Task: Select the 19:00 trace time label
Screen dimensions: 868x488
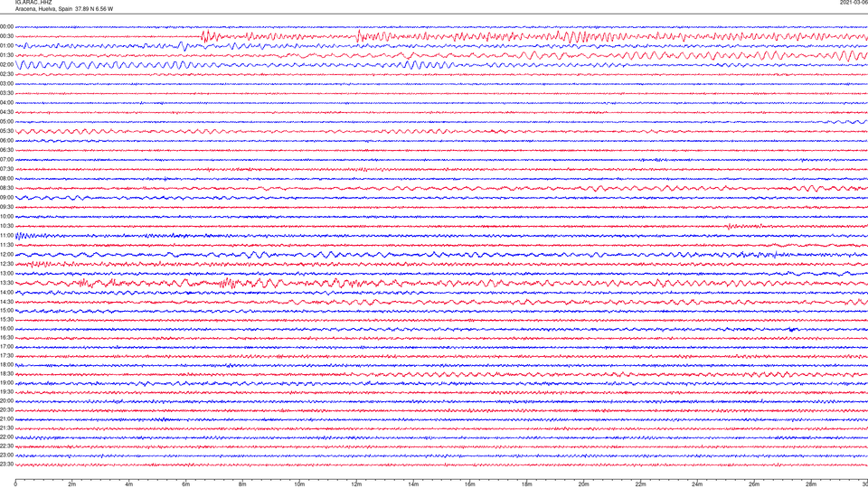Action: [6, 382]
